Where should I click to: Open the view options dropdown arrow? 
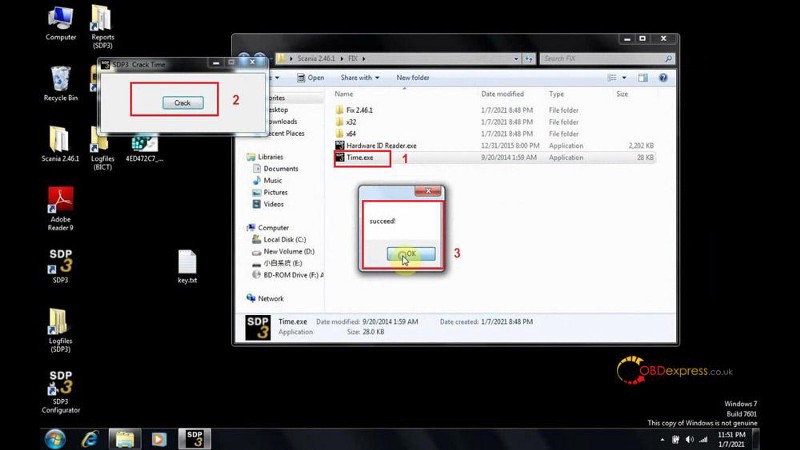[624, 78]
